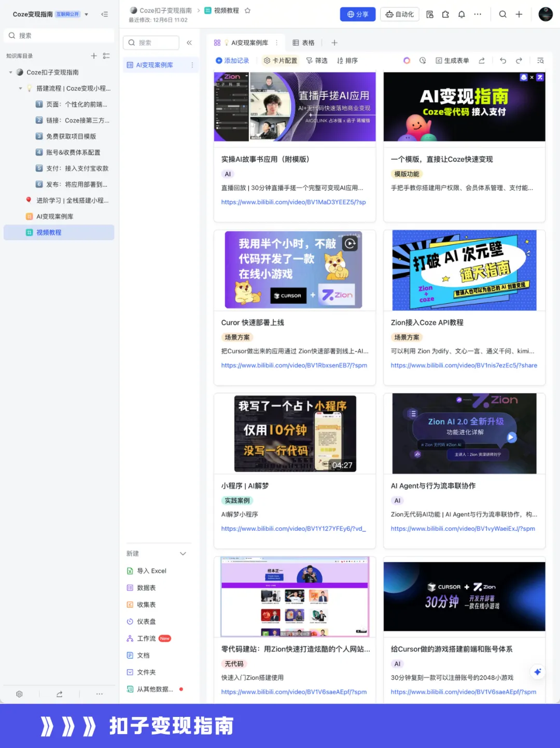Open 免费获取项目模版 page
560x748 pixels.
coord(66,137)
